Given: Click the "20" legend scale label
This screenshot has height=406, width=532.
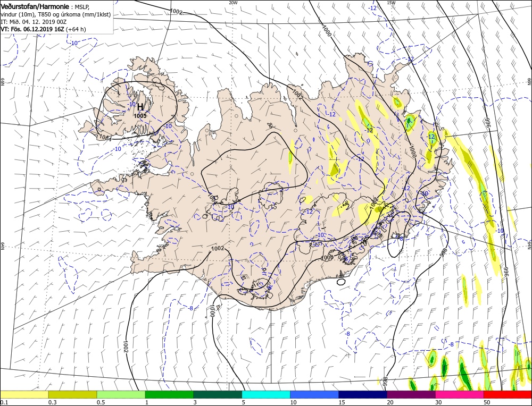Looking at the screenshot, I should 390,402.
